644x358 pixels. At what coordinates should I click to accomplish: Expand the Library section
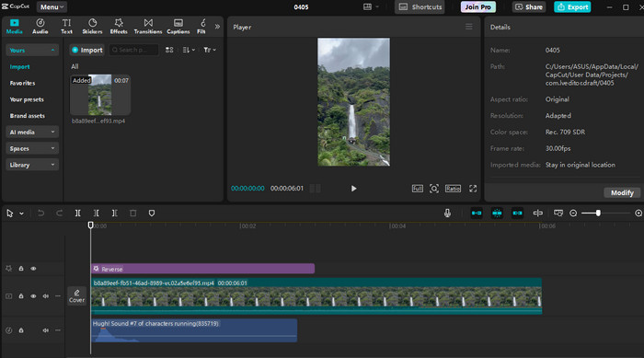32,165
